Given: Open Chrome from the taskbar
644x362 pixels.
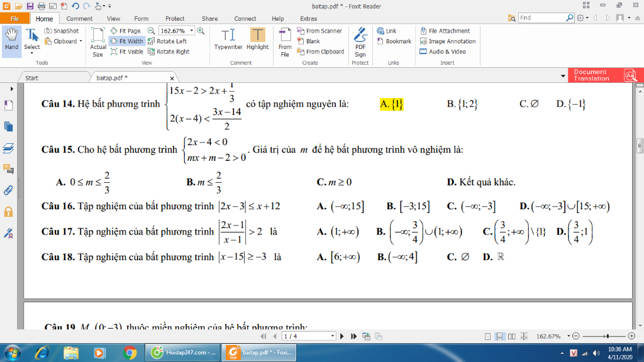Looking at the screenshot, I should pyautogui.click(x=130, y=353).
